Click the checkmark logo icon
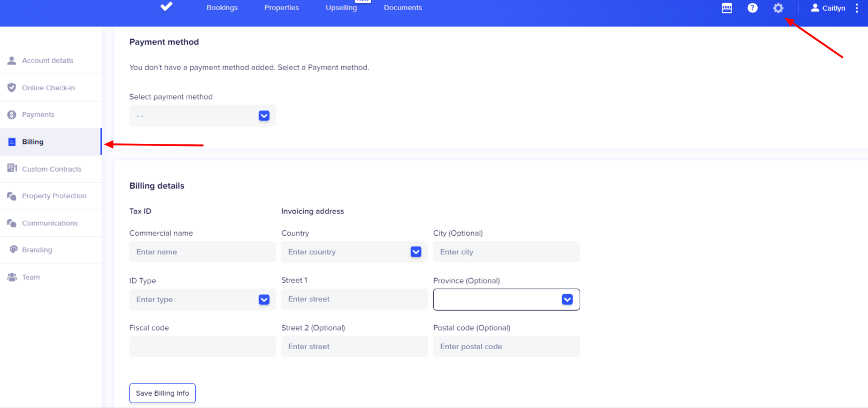This screenshot has width=868, height=408. pyautogui.click(x=166, y=6)
